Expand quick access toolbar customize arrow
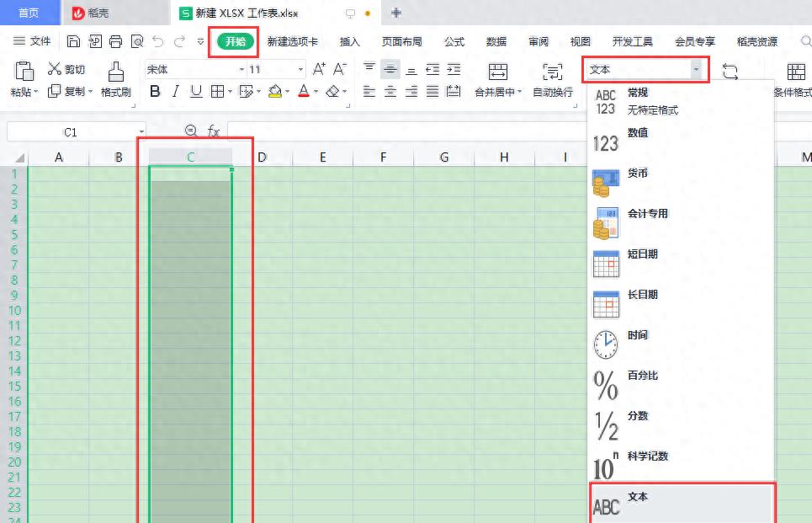The height and width of the screenshot is (523, 812). (200, 41)
